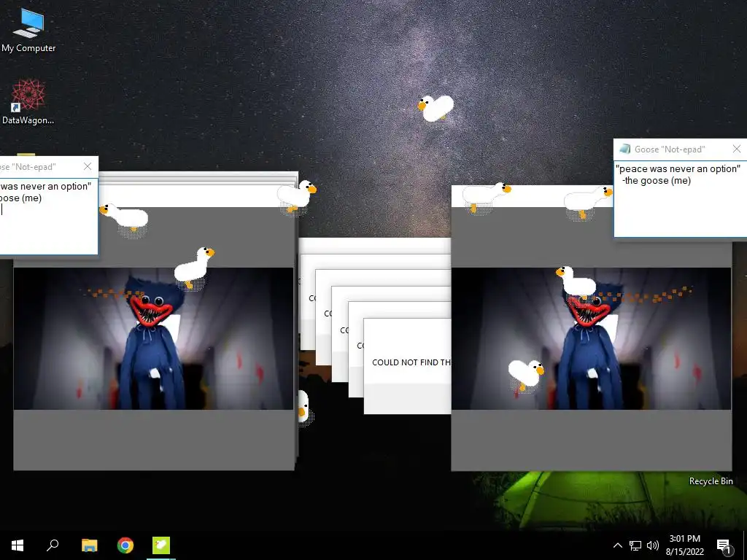Click goose at top-left of right gray window
Screen dimensions: 747x560
pyautogui.click(x=487, y=195)
